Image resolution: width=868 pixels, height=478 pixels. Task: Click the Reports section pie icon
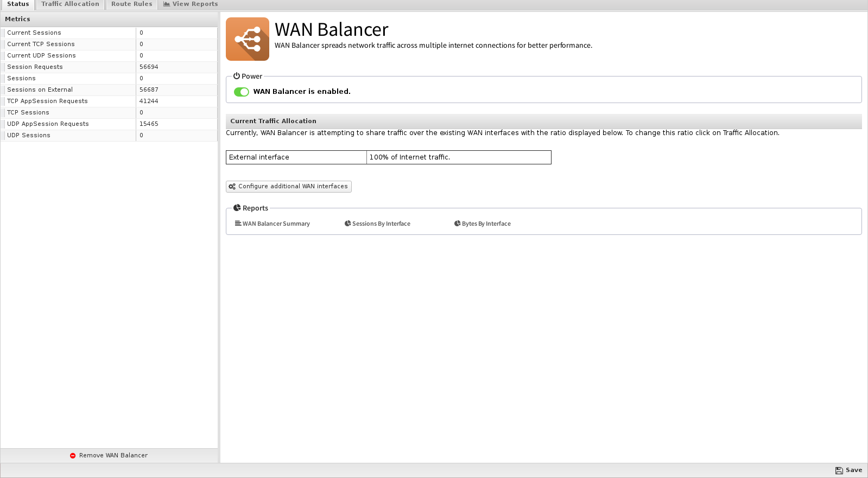(x=237, y=208)
